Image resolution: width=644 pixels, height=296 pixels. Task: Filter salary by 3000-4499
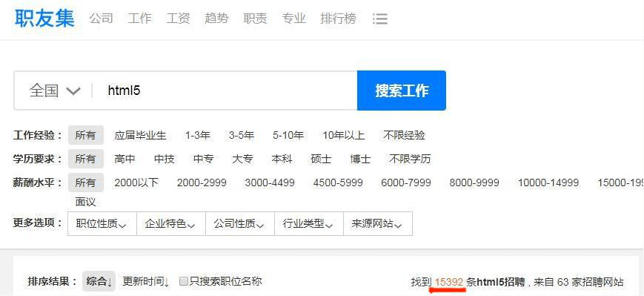point(270,183)
